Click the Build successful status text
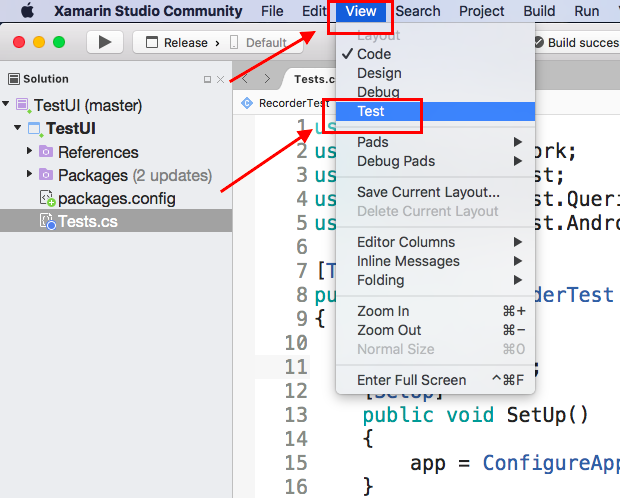620x498 pixels. pyautogui.click(x=583, y=42)
